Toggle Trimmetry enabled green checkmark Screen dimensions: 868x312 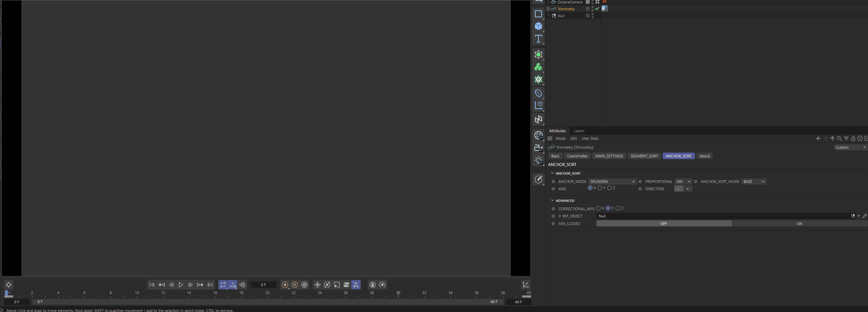pyautogui.click(x=597, y=9)
